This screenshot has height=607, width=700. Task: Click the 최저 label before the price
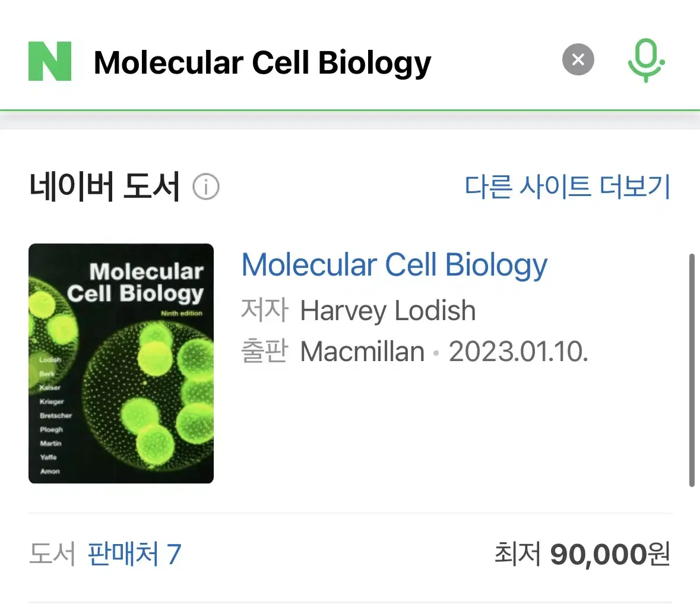click(x=517, y=554)
